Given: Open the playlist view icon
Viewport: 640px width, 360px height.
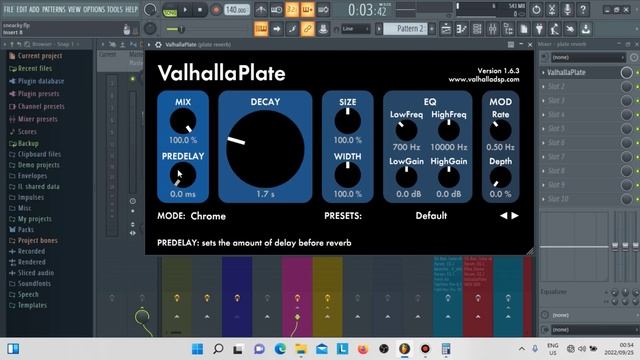Looking at the screenshot, I should pyautogui.click(x=446, y=29).
